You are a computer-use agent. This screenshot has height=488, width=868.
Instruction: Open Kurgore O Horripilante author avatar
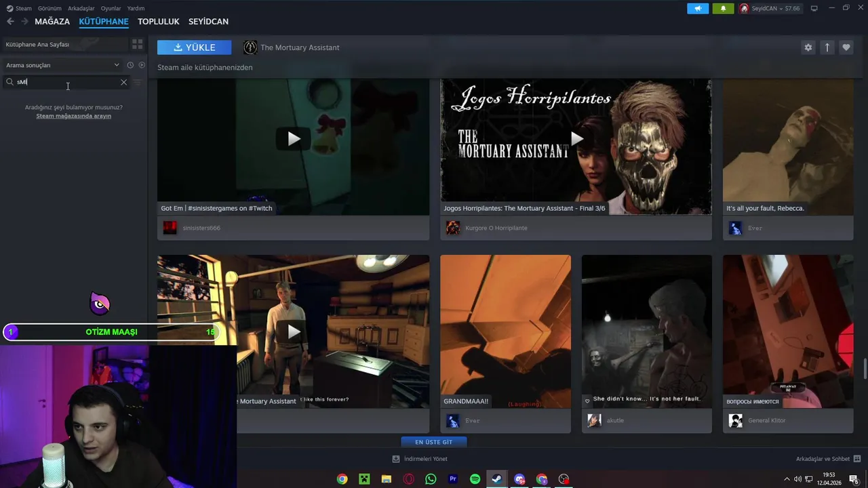pos(453,228)
